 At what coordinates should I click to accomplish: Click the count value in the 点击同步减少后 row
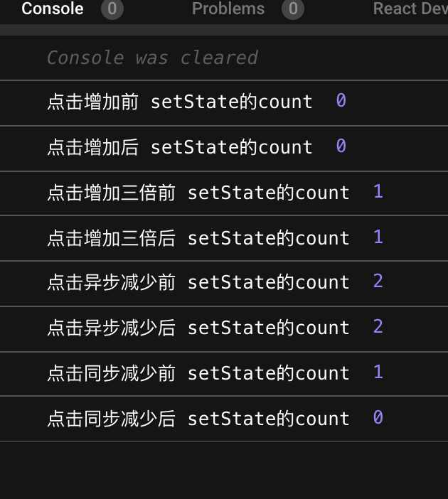[378, 418]
